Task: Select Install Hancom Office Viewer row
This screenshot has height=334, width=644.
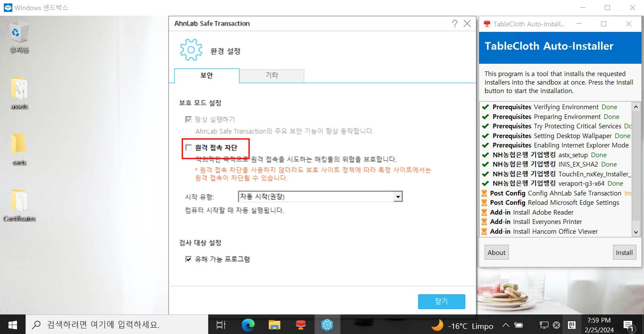Action: tap(556, 231)
